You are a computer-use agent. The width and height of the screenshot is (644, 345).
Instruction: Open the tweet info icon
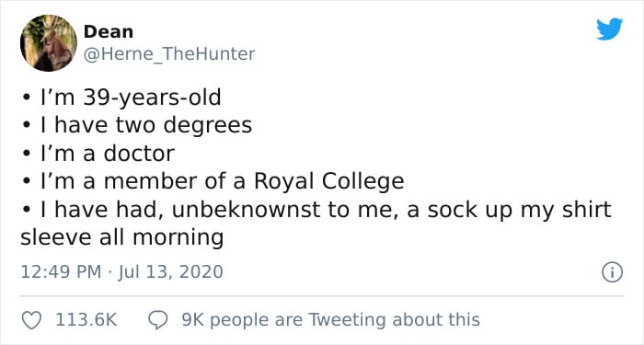613,272
